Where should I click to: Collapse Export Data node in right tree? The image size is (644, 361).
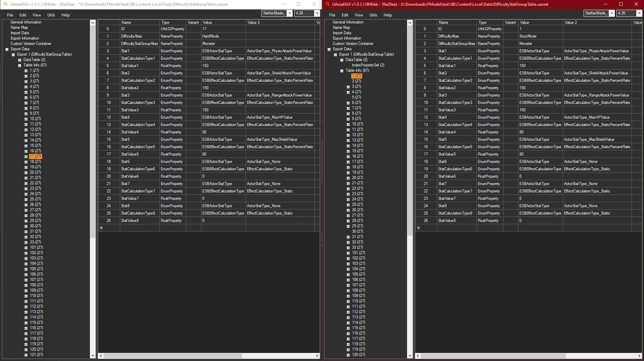pyautogui.click(x=329, y=49)
